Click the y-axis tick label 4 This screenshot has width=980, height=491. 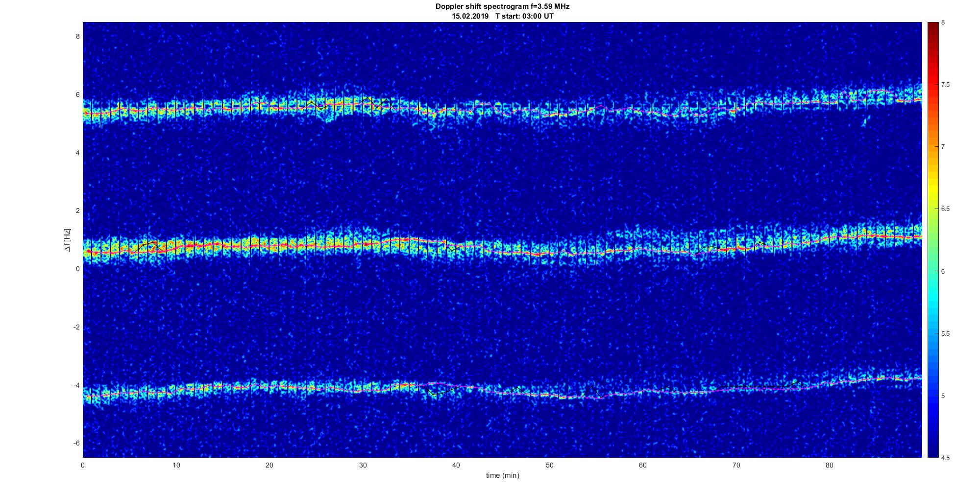pos(77,153)
